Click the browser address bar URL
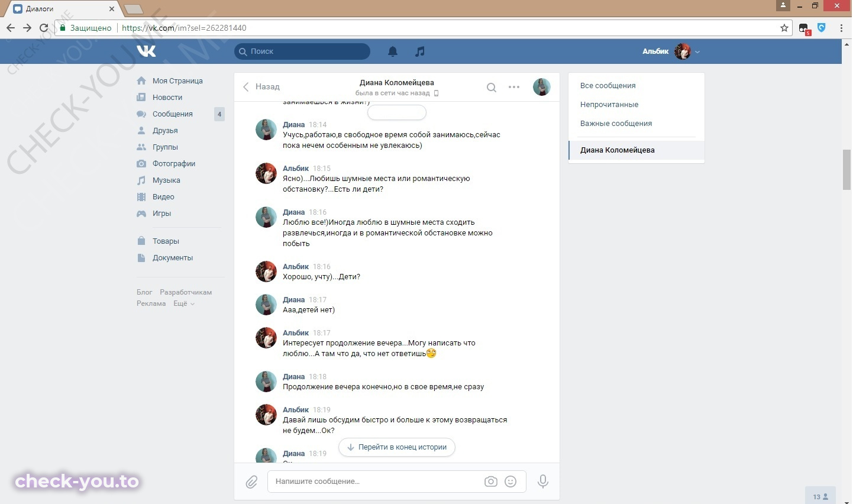Viewport: 853px width, 504px height. point(184,28)
